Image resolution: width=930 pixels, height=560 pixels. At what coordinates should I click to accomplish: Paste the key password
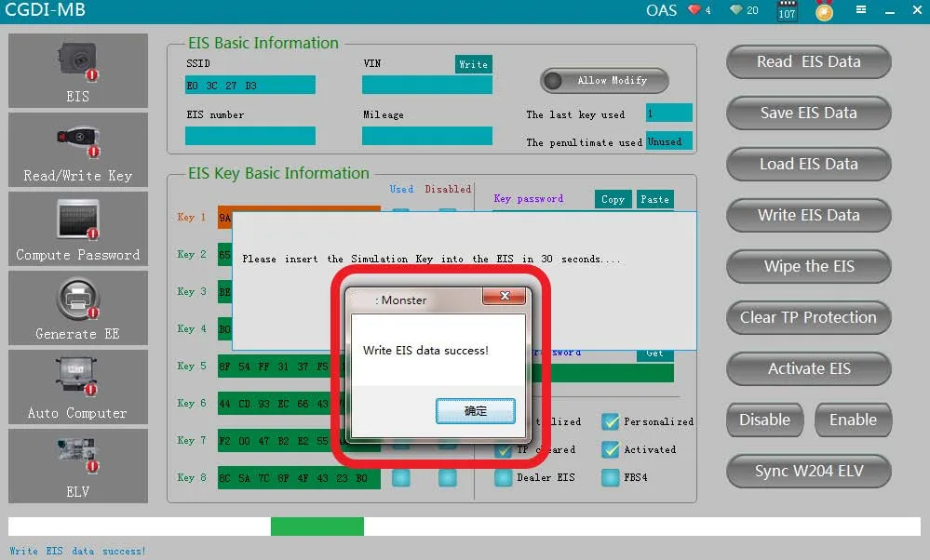654,200
